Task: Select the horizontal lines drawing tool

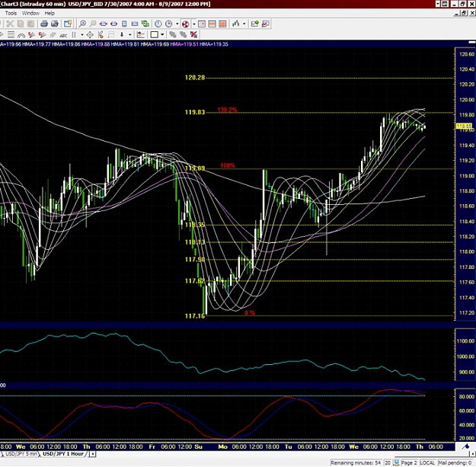Action: coord(11,34)
